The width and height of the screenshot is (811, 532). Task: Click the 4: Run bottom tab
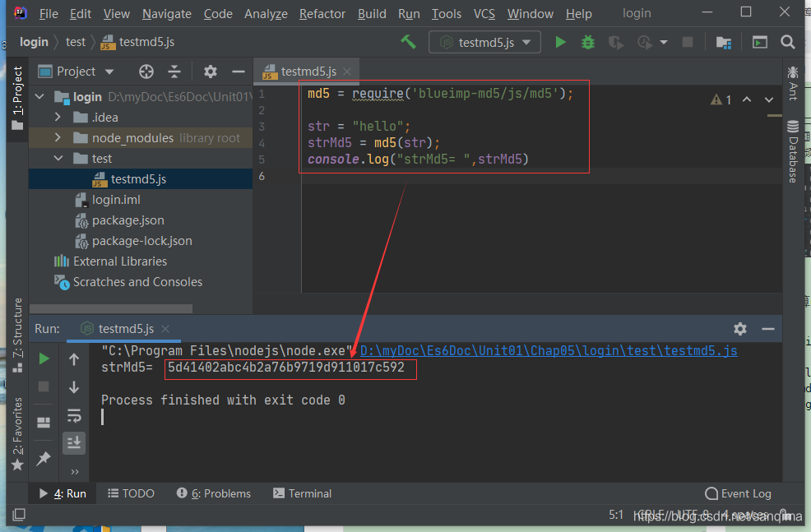coord(63,493)
